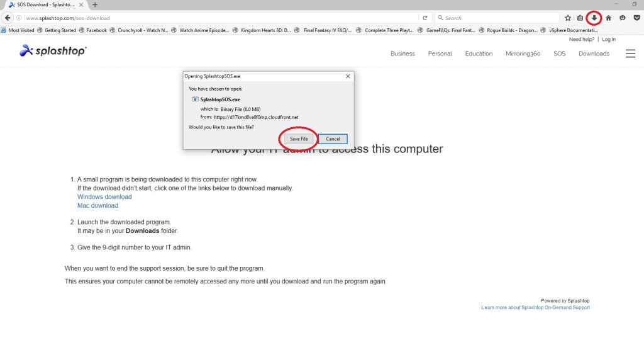
Task: Open the Downloads arrow in browser toolbar
Action: click(x=594, y=18)
